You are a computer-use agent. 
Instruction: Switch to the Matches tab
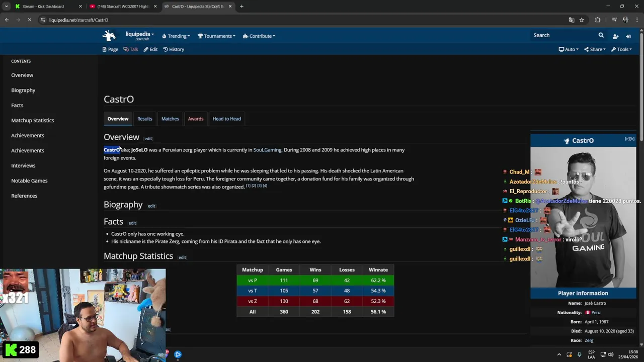[x=170, y=119]
